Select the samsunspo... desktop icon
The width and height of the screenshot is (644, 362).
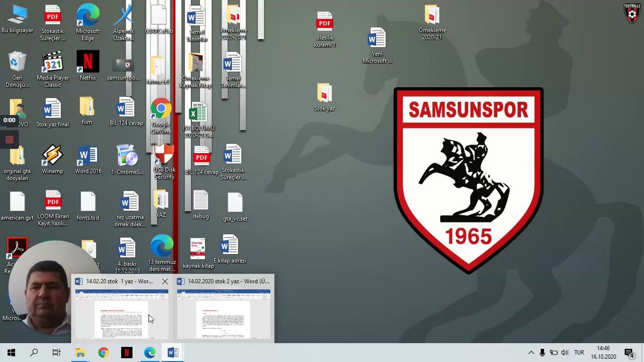(123, 69)
